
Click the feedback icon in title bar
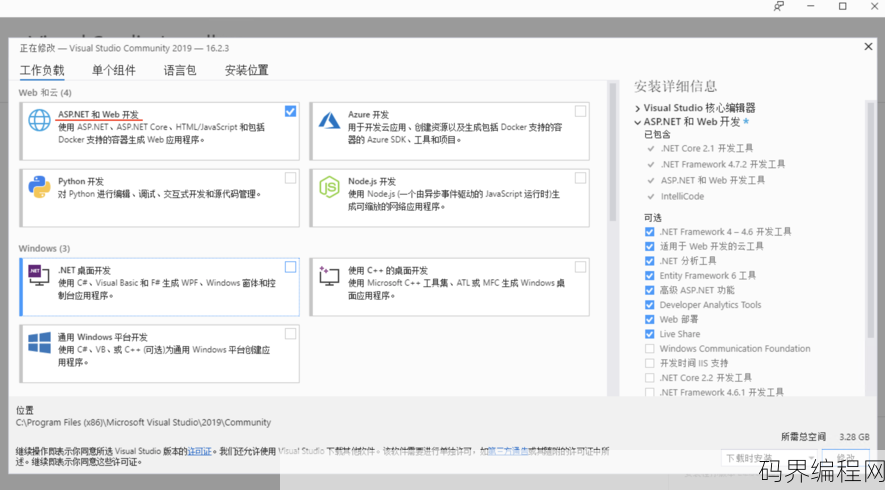779,6
